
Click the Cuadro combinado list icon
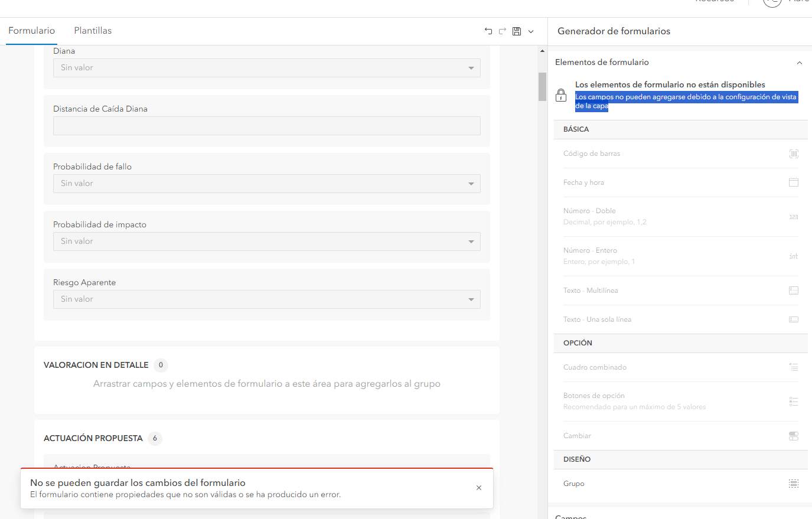click(794, 367)
